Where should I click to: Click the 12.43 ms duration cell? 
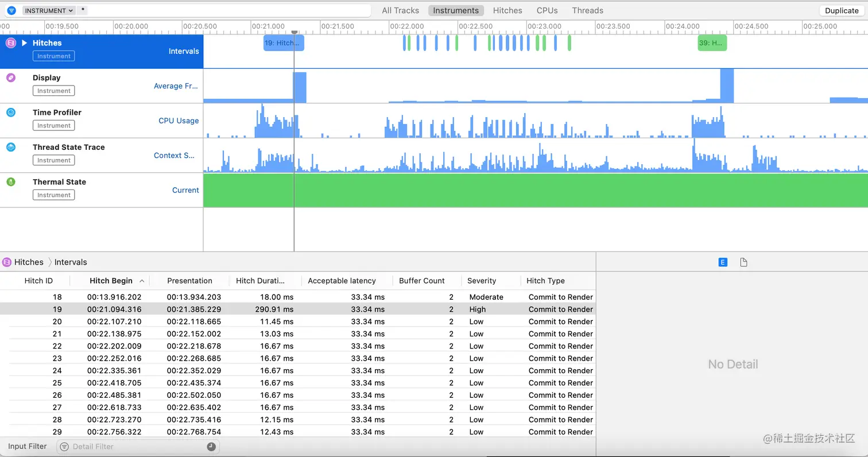tap(277, 432)
